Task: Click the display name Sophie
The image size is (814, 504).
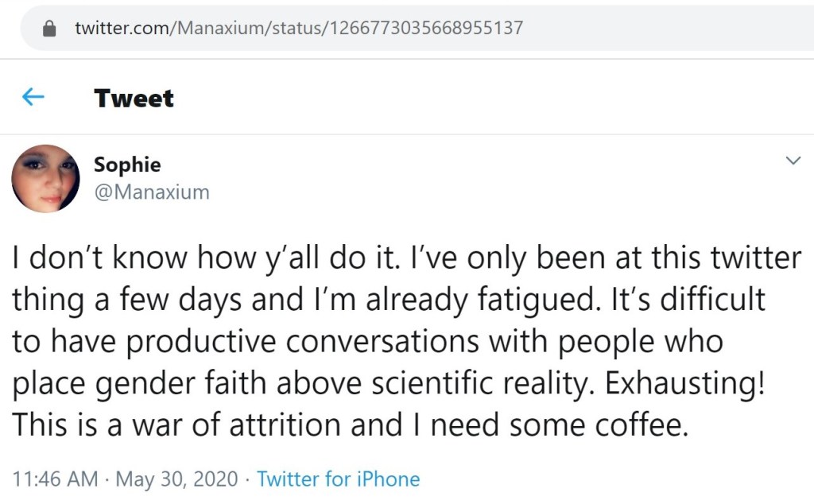Action: (127, 165)
